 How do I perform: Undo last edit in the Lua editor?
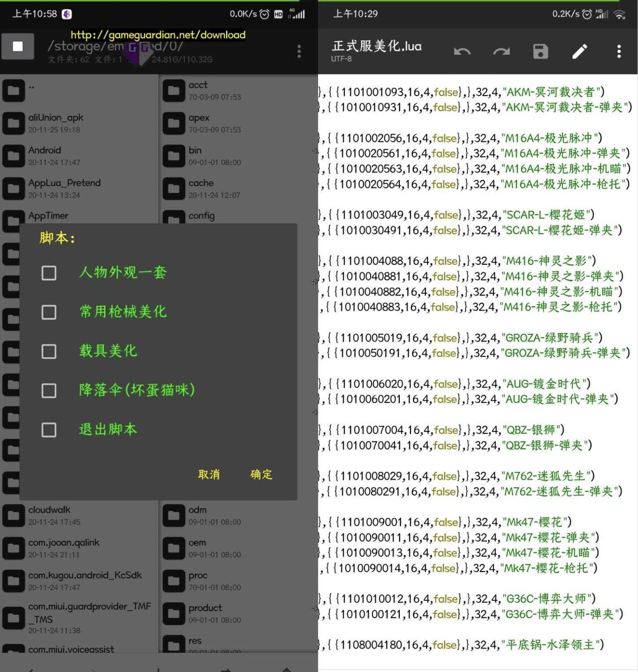(462, 52)
